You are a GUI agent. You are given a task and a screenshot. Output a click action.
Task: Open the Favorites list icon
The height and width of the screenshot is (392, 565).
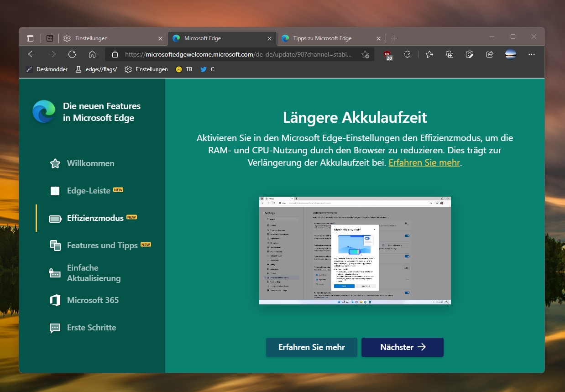(429, 54)
